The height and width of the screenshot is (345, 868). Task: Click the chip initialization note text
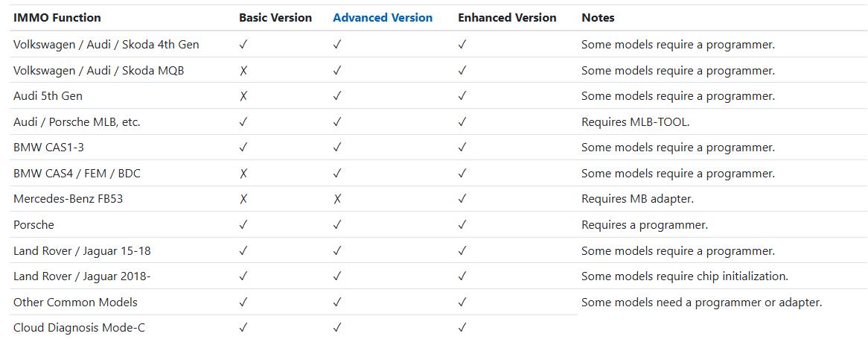(684, 276)
